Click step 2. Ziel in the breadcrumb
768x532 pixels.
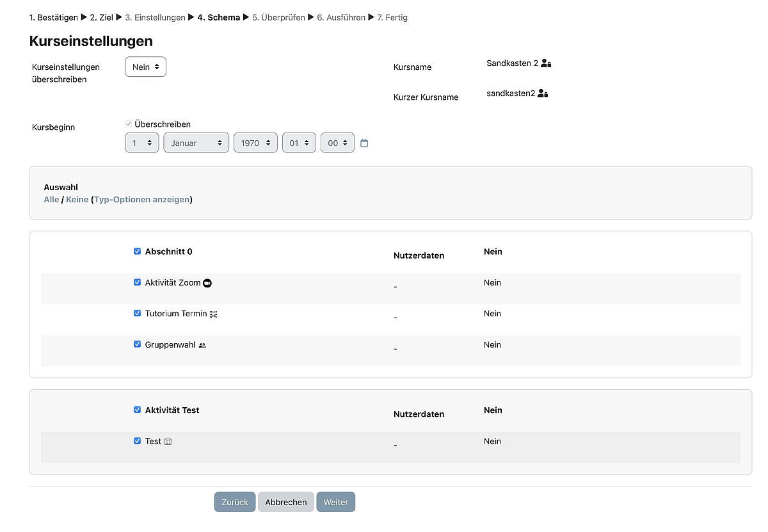coord(101,17)
